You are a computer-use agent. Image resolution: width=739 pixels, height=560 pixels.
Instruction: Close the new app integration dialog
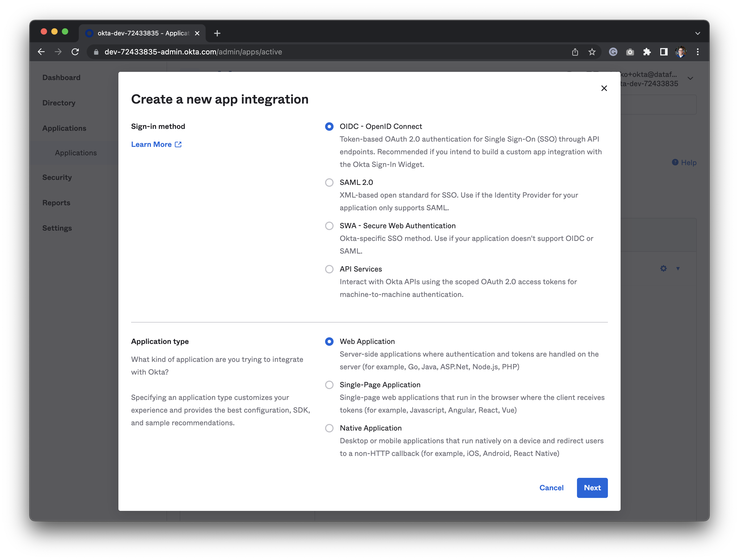click(x=604, y=88)
